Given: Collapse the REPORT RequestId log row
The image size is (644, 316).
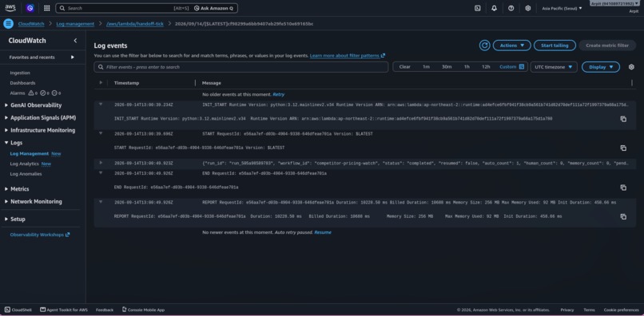Looking at the screenshot, I should pos(101,203).
